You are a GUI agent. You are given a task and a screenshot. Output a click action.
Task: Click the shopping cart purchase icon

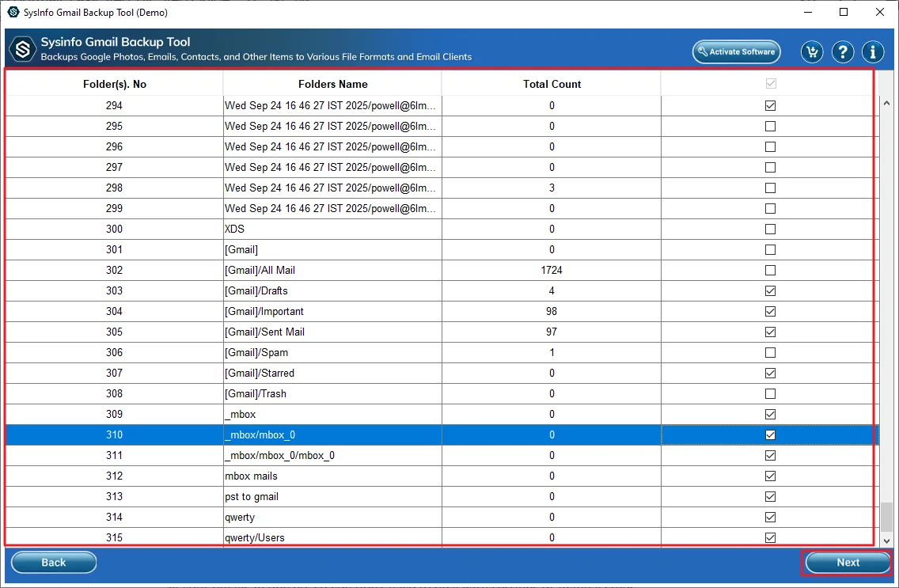(812, 52)
